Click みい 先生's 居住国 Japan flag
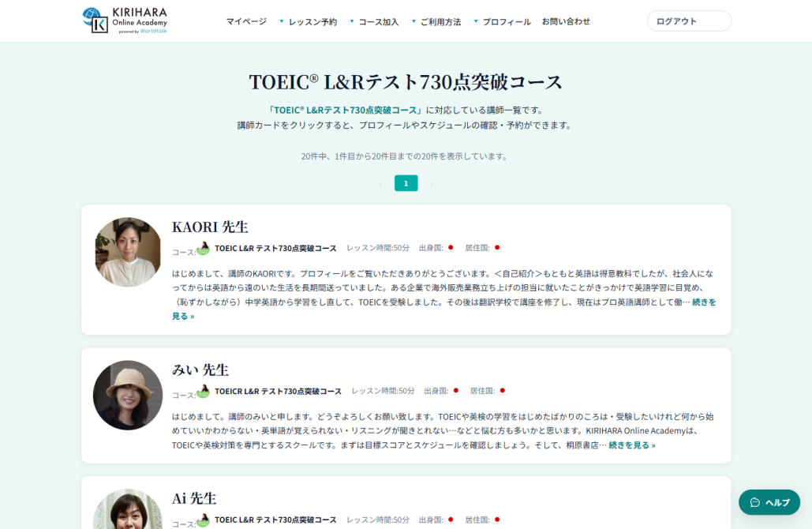 click(503, 391)
